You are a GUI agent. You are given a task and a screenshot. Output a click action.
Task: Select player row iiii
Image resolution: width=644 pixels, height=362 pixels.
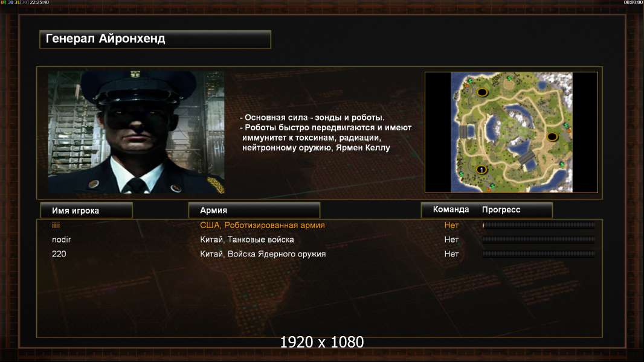coord(320,225)
